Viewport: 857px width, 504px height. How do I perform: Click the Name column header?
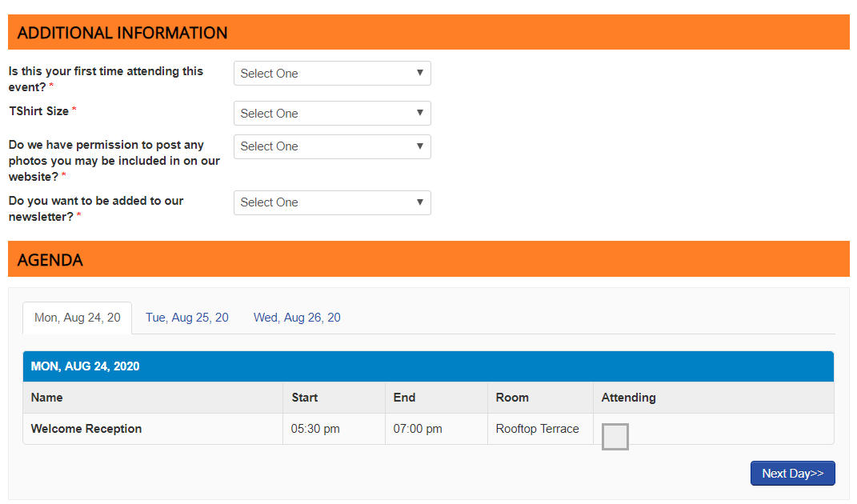(x=46, y=398)
